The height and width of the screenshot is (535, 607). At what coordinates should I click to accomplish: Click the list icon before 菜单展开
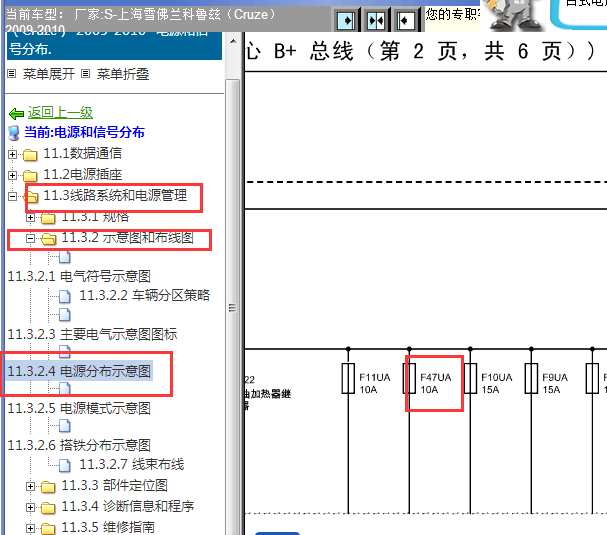click(12, 74)
